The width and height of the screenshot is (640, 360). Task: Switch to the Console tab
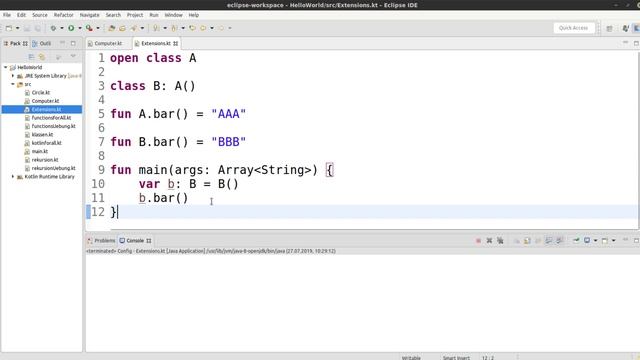point(135,241)
